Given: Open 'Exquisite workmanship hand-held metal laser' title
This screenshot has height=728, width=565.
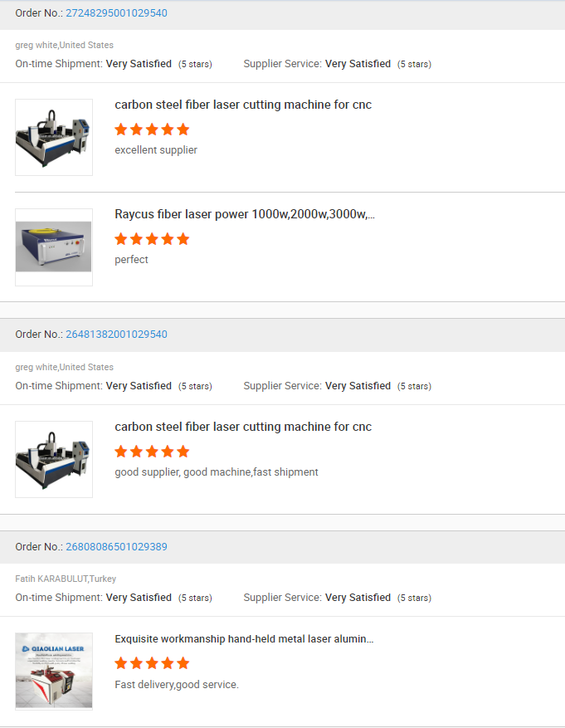Looking at the screenshot, I should click(244, 639).
